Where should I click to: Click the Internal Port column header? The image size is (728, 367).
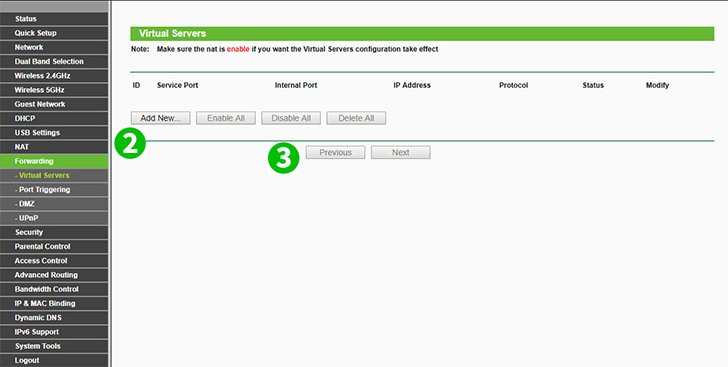coord(296,85)
